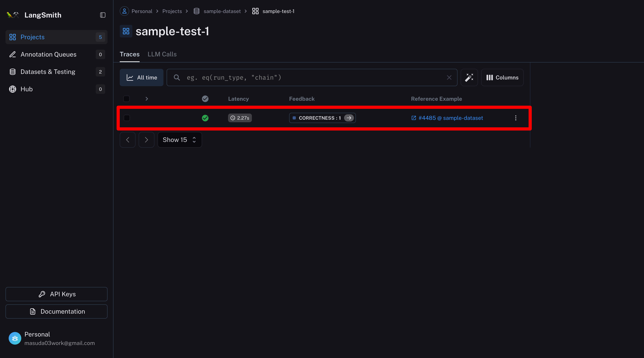Open Projects in the sidebar

click(x=57, y=37)
